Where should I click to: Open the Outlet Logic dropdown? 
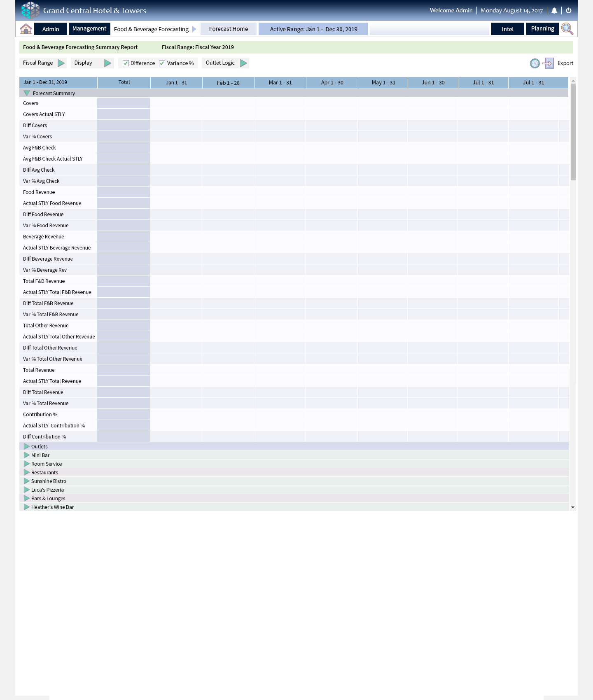(243, 63)
